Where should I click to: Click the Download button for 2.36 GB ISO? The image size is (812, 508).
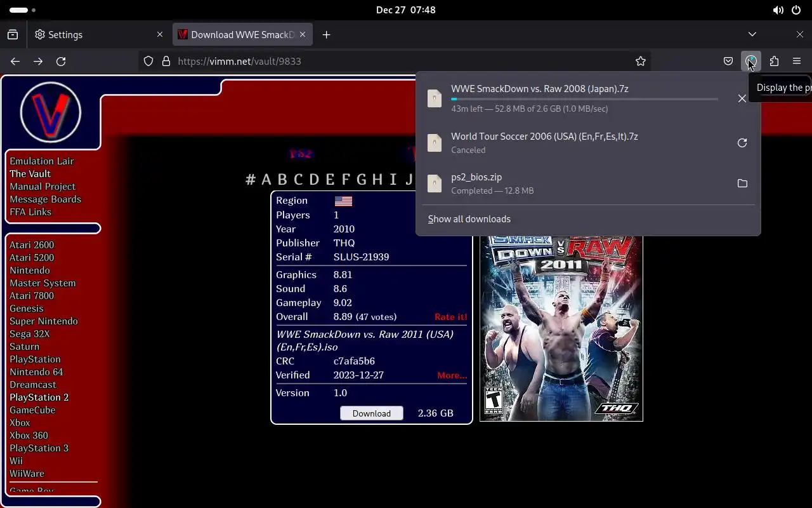point(371,413)
